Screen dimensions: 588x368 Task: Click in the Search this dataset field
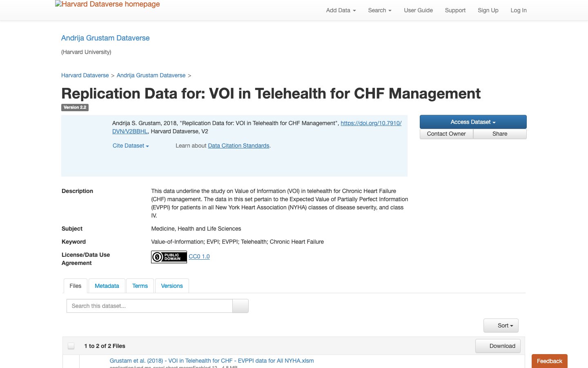[149, 306]
